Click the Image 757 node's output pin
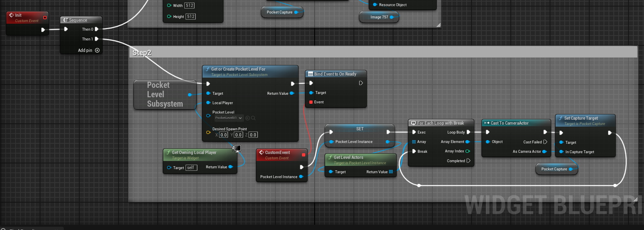The width and height of the screenshot is (644, 230). click(392, 17)
